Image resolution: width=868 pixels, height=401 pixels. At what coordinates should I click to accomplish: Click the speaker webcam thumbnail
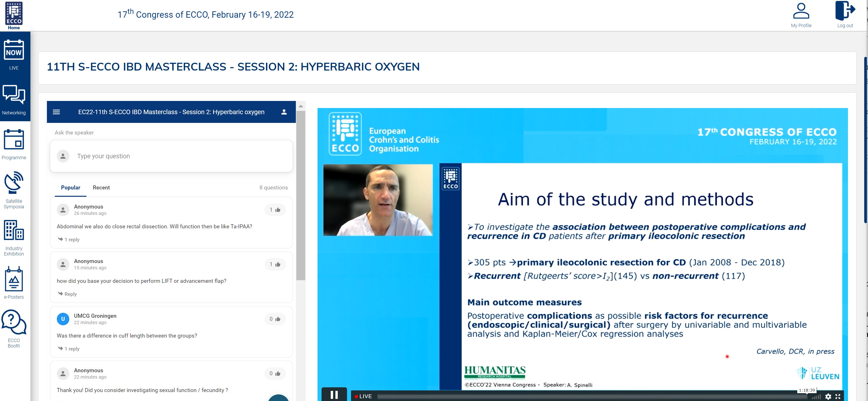coord(378,200)
